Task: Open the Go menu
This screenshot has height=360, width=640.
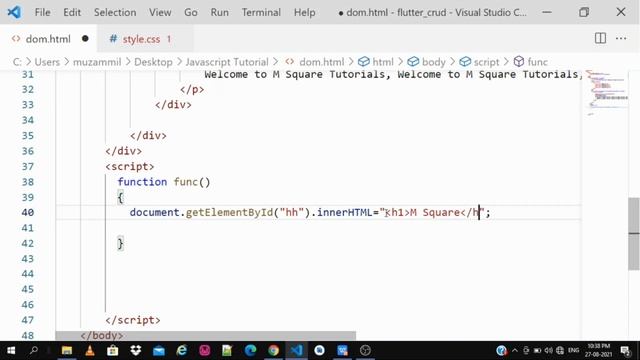Action: [191, 12]
